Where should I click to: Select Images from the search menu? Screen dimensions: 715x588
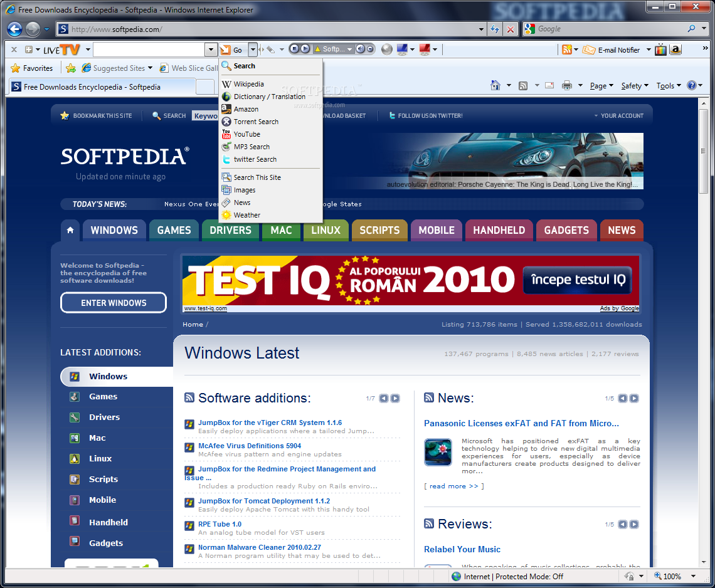[270, 190]
